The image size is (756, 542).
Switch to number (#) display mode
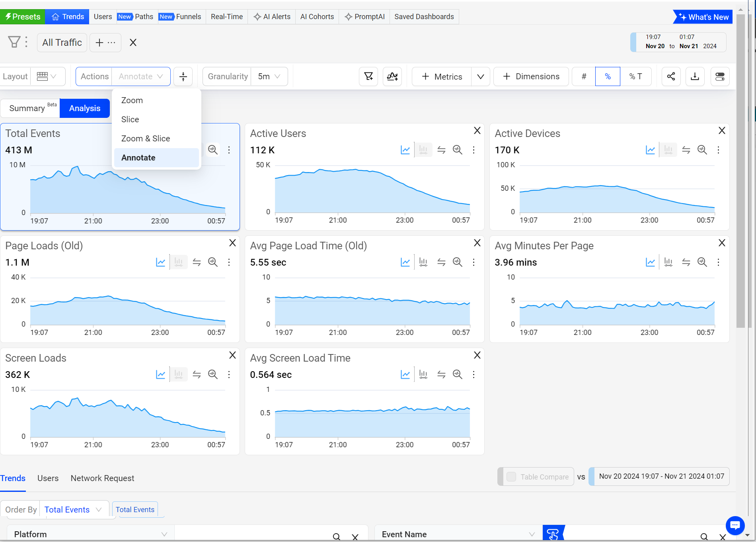584,76
